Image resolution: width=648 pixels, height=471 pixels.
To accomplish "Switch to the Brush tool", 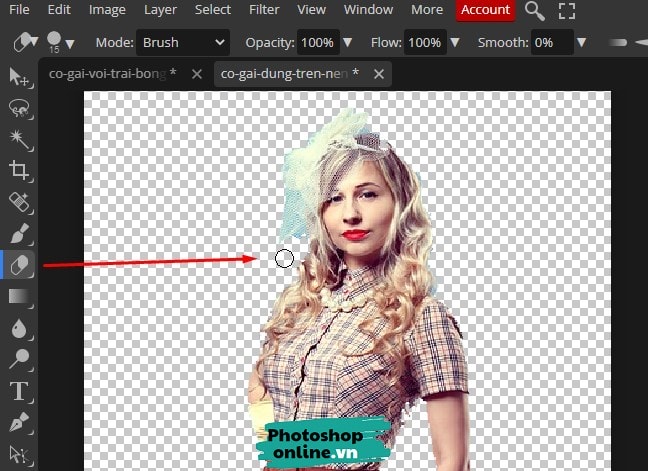I will click(19, 233).
